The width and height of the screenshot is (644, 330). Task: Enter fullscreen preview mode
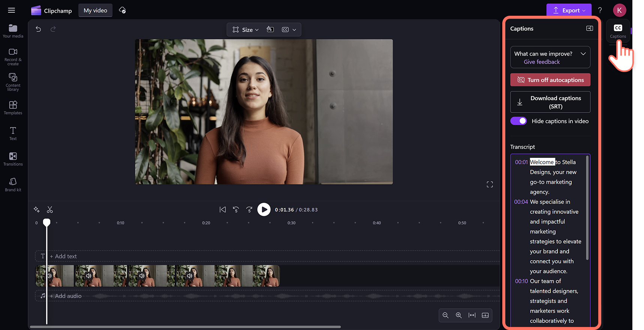tap(490, 184)
